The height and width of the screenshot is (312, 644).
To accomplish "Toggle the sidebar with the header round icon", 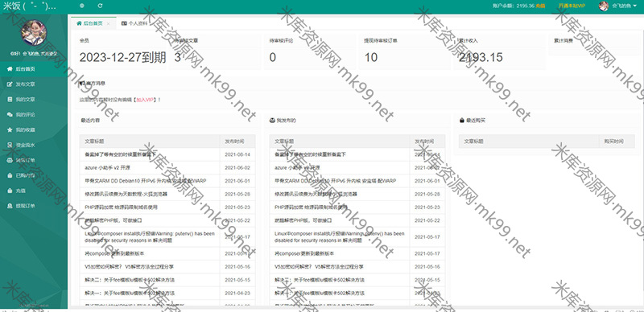I will click(x=82, y=6).
